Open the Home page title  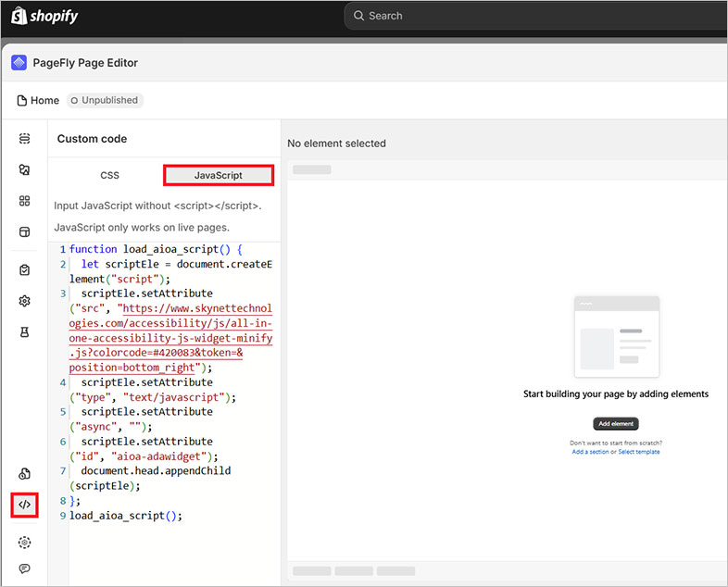pyautogui.click(x=44, y=101)
